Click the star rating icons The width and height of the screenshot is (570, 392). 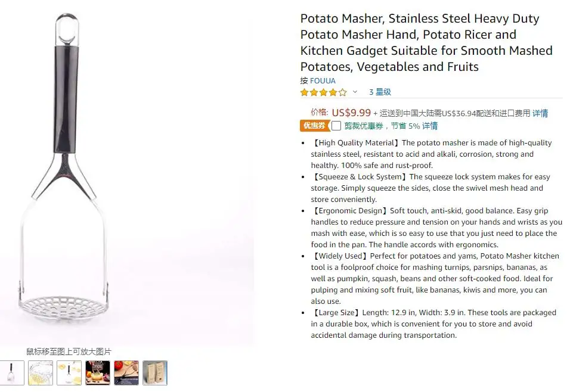[x=323, y=92]
